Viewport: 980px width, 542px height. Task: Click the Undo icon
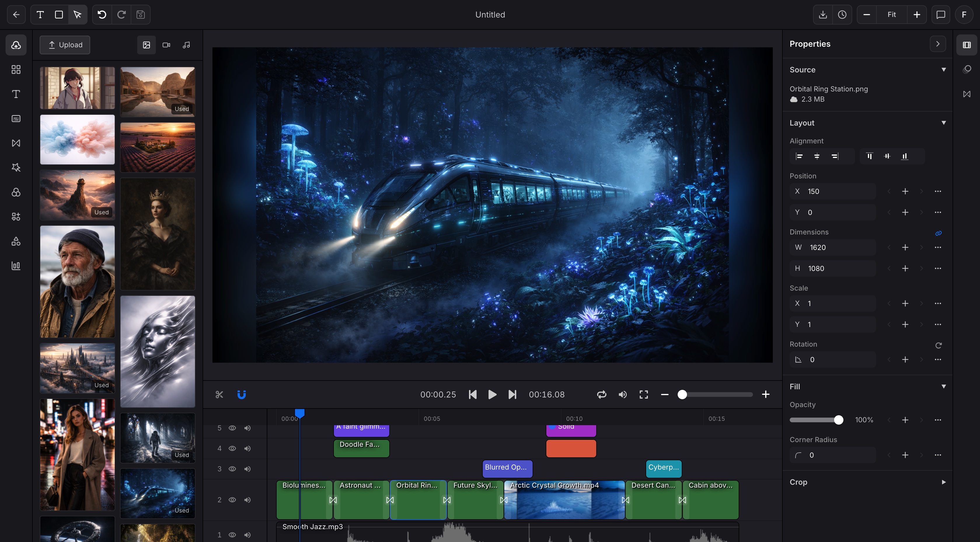pos(101,15)
